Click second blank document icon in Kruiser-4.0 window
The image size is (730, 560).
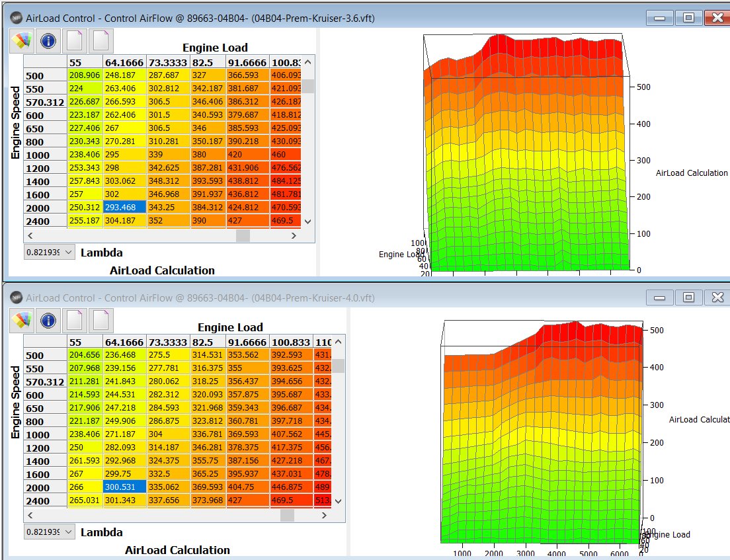[101, 320]
